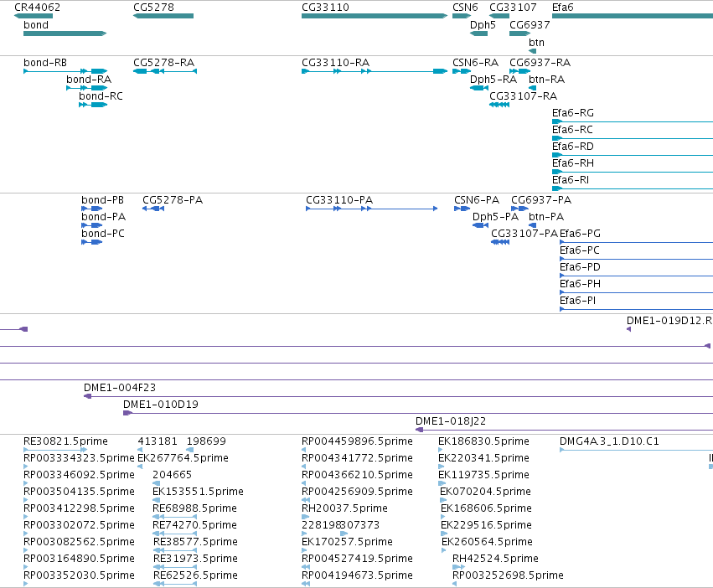Screen dimensions: 713x588
Task: Select the Efa6-PI protein label
Action: (x=577, y=301)
